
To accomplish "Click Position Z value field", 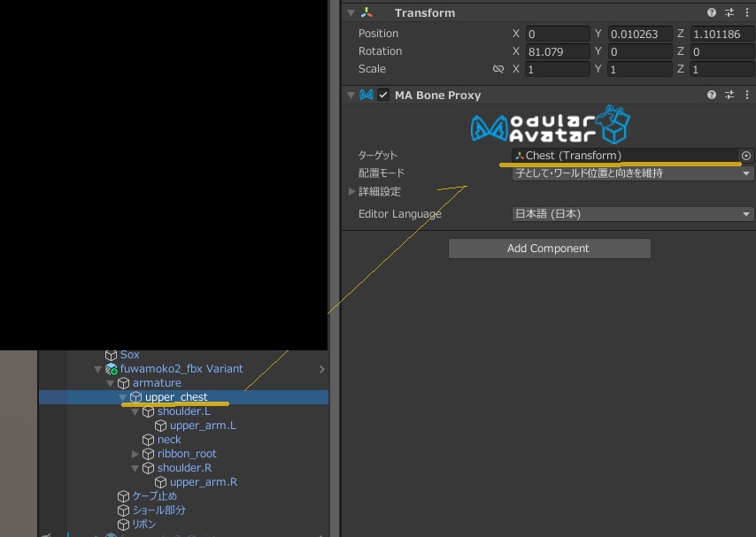I will coord(722,34).
